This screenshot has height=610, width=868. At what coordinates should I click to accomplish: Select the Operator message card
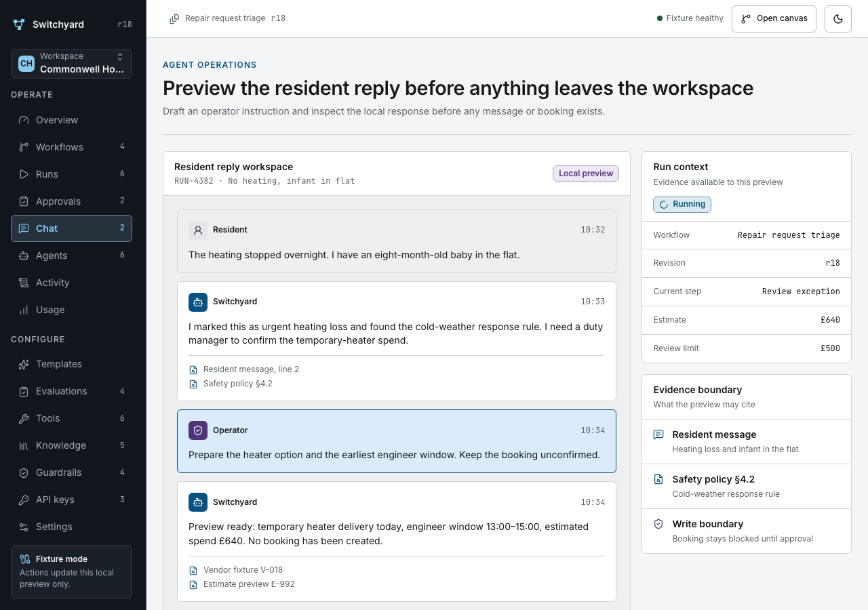pyautogui.click(x=397, y=441)
